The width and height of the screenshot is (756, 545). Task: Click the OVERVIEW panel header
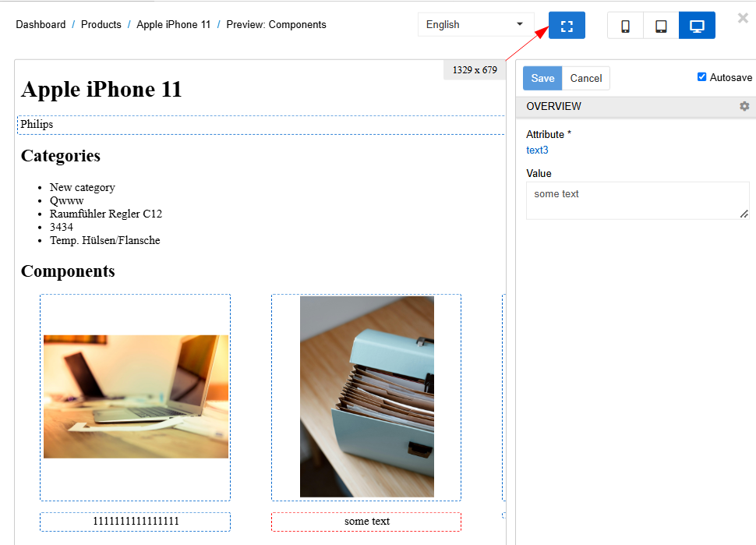click(635, 107)
